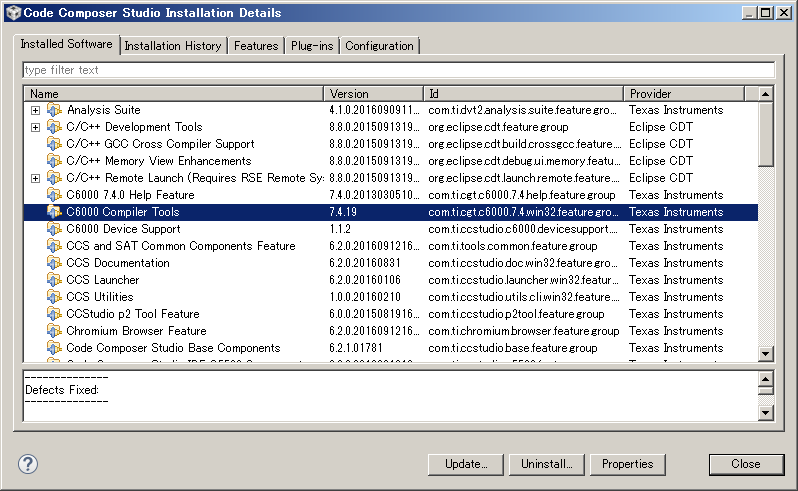Click the Code Composer Studio cube title icon
This screenshot has width=798, height=491.
(13, 13)
